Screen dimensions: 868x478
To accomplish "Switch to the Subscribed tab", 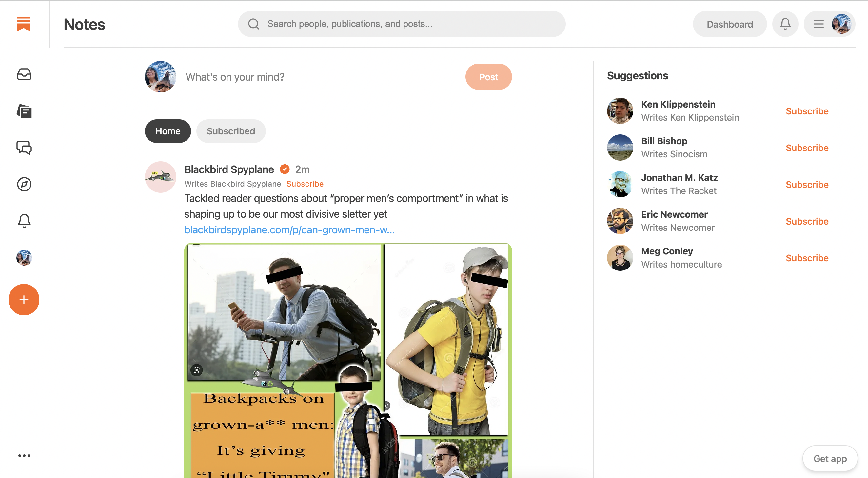I will 230,131.
